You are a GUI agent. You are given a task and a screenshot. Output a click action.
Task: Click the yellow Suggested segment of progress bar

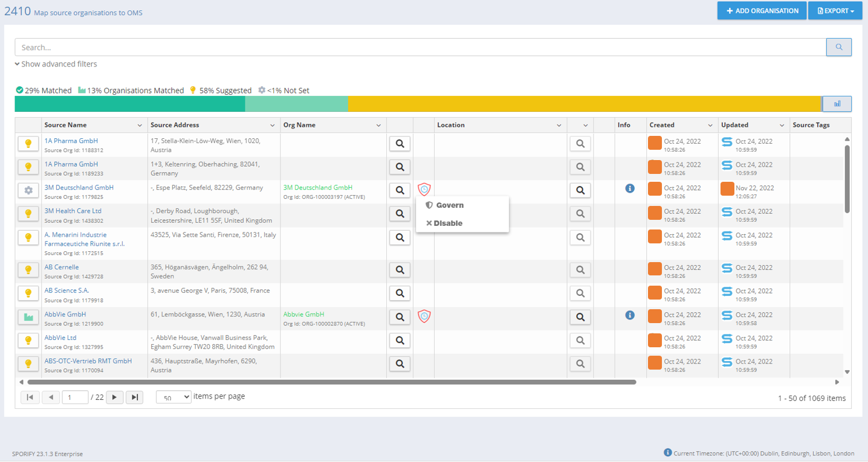pyautogui.click(x=584, y=104)
